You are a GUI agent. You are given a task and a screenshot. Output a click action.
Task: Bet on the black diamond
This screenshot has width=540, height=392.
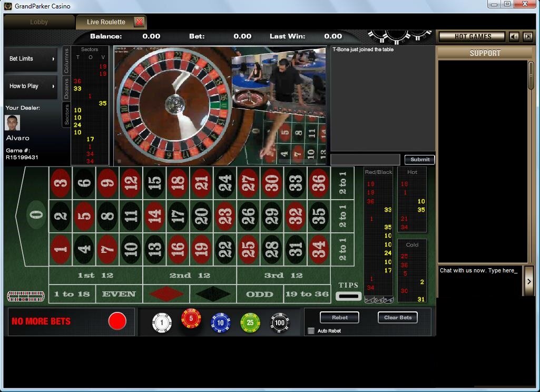(213, 294)
